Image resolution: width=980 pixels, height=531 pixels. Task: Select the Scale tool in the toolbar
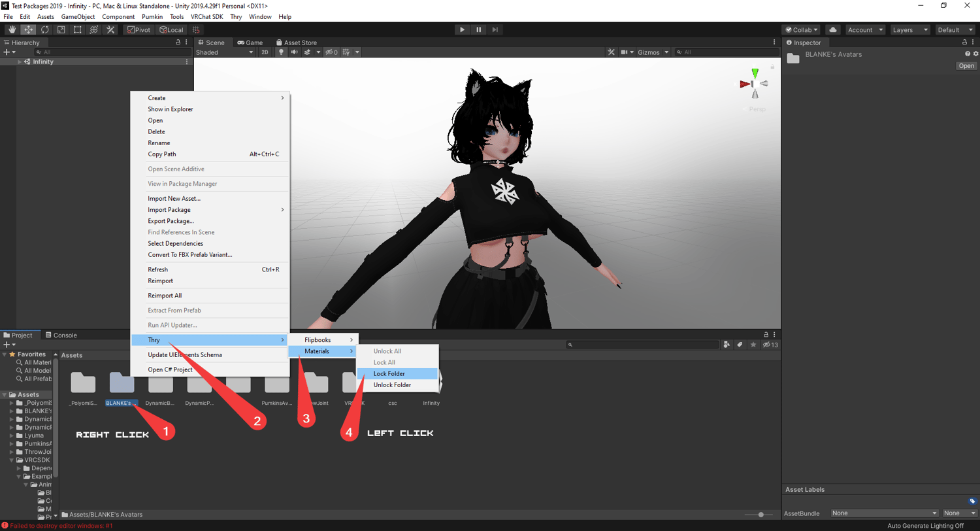point(61,29)
